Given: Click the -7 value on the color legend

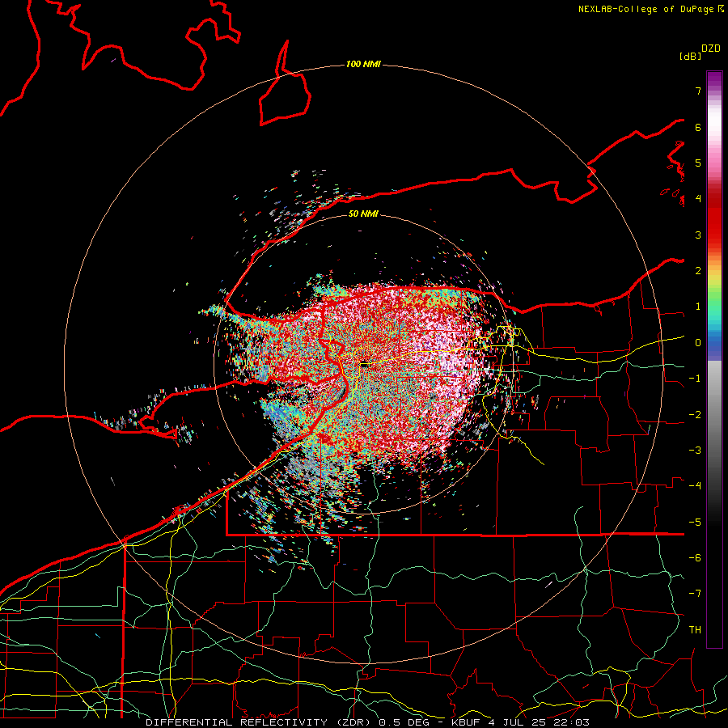Looking at the screenshot, I should tap(695, 594).
